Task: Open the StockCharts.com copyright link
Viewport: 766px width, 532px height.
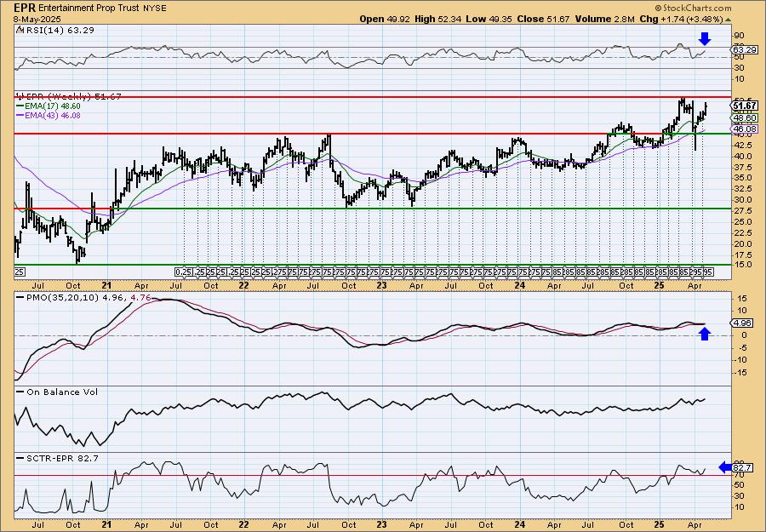Action: [693, 8]
